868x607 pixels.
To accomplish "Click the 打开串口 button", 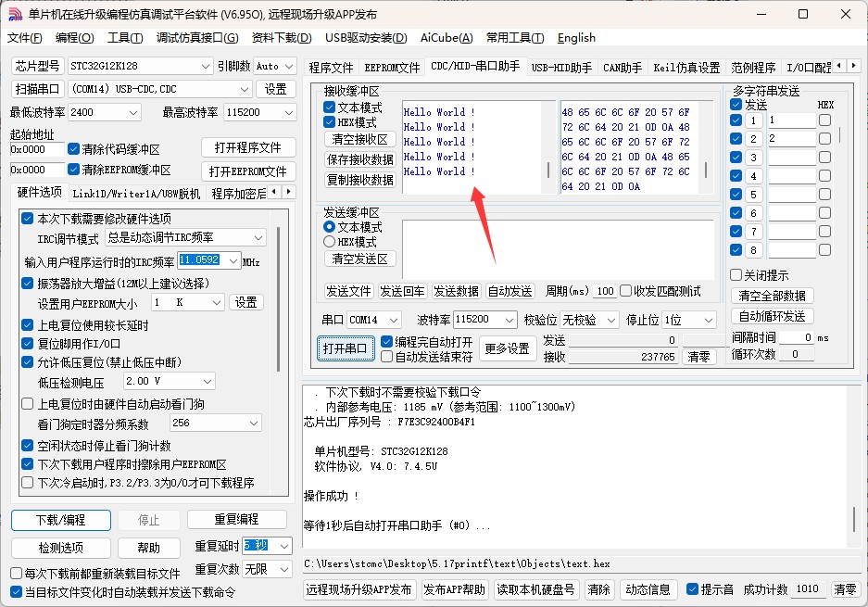I will click(346, 348).
